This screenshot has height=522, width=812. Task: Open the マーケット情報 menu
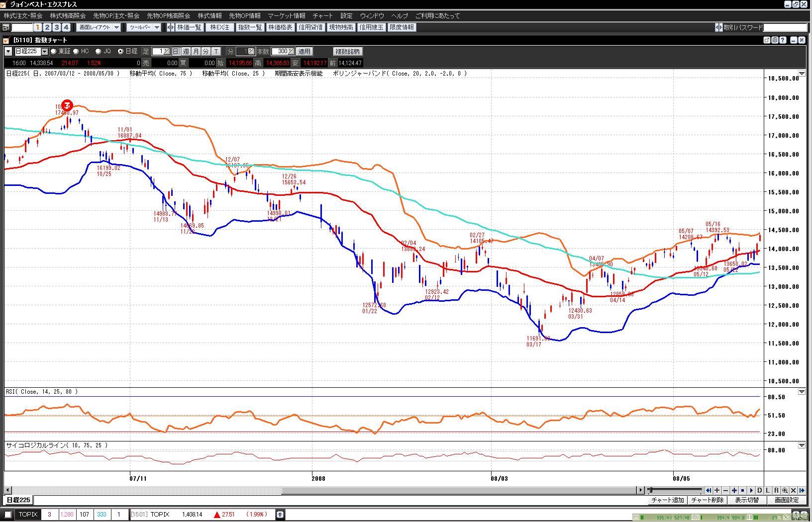pos(286,16)
